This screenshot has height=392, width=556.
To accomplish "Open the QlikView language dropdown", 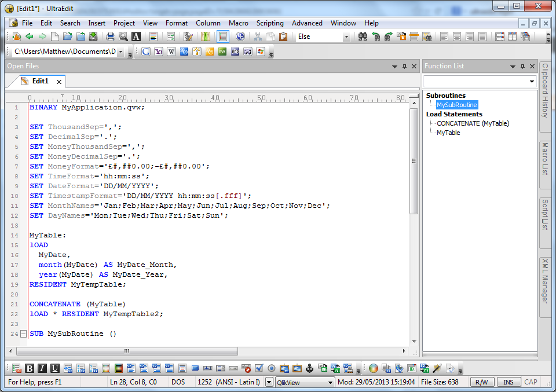I will [330, 382].
